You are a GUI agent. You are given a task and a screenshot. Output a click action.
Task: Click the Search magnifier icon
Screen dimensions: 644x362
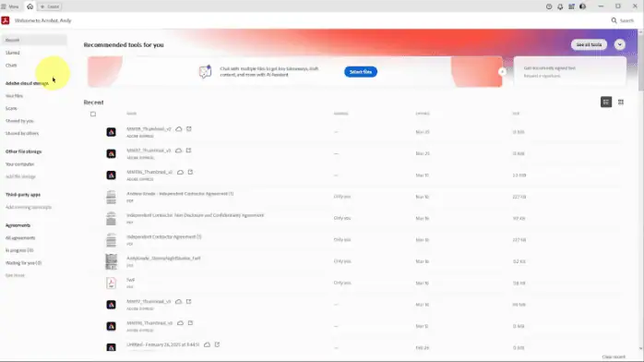click(614, 20)
